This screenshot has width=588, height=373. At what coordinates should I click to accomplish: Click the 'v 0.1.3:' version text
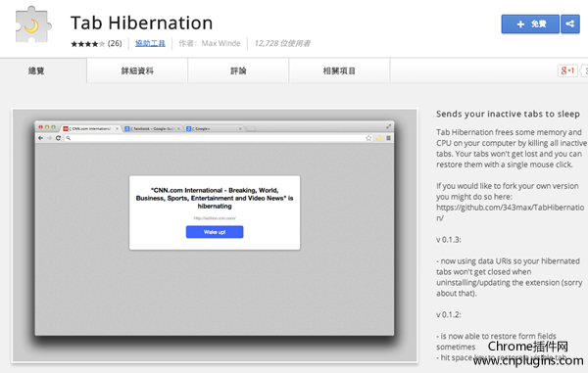tap(449, 240)
